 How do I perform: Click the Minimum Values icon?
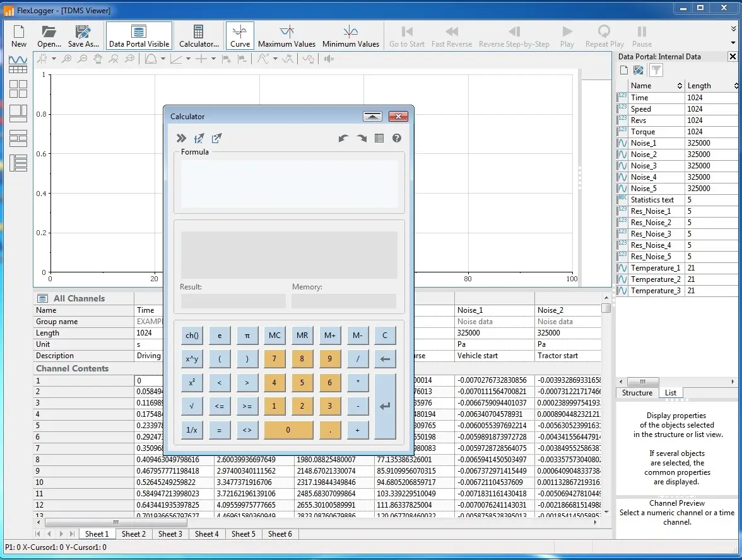pyautogui.click(x=351, y=36)
